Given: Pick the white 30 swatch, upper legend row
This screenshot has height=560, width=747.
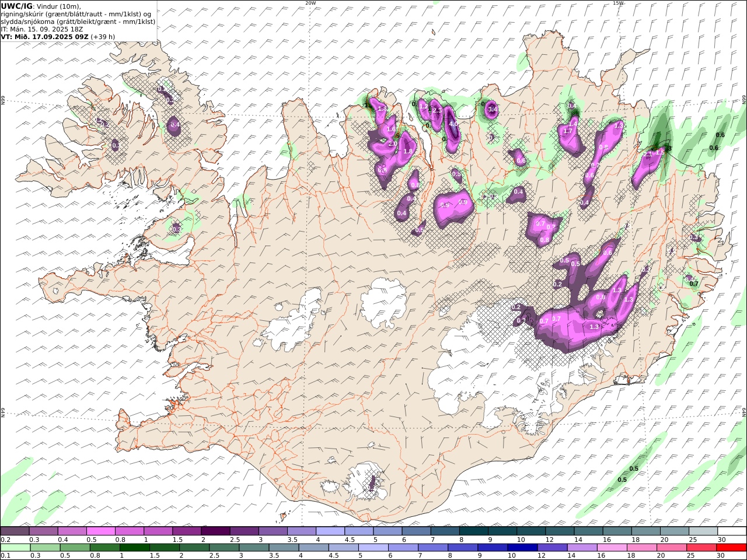Looking at the screenshot, I should 732,531.
